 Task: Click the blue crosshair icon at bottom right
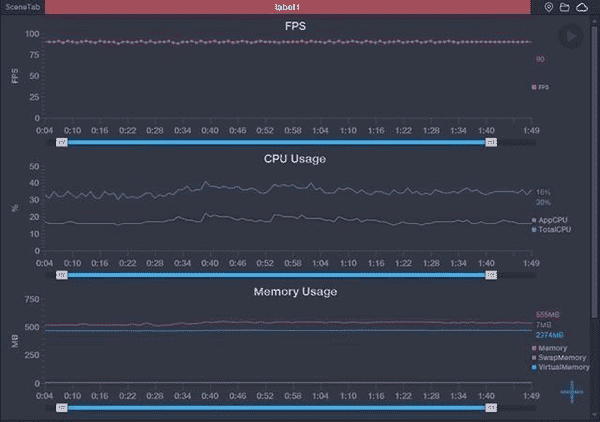click(571, 392)
